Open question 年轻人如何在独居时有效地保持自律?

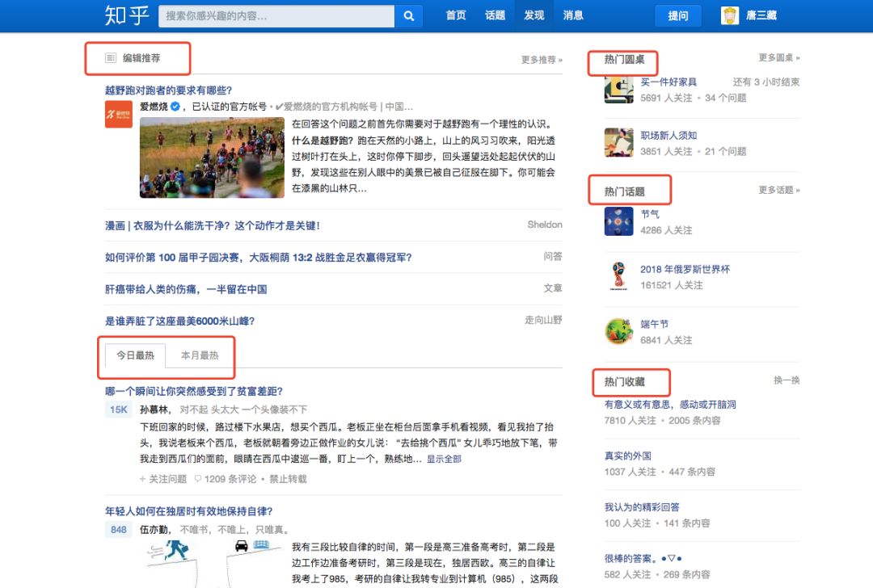[188, 510]
